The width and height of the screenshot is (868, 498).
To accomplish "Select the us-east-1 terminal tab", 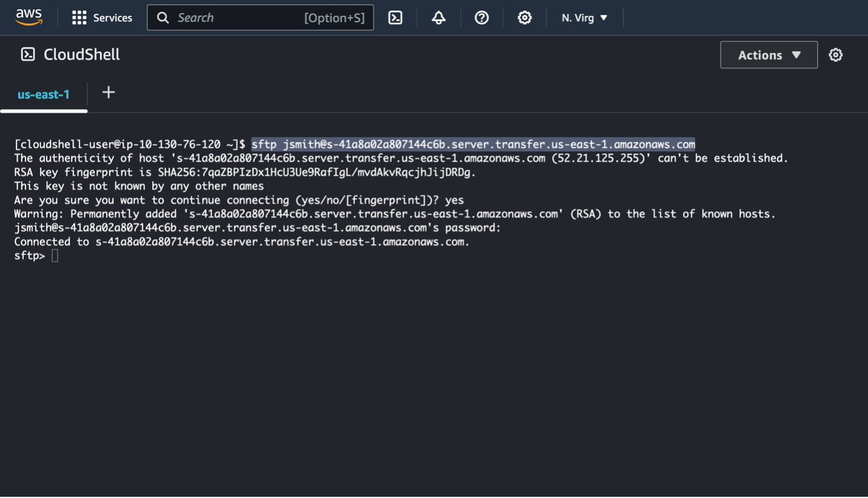I will point(44,95).
